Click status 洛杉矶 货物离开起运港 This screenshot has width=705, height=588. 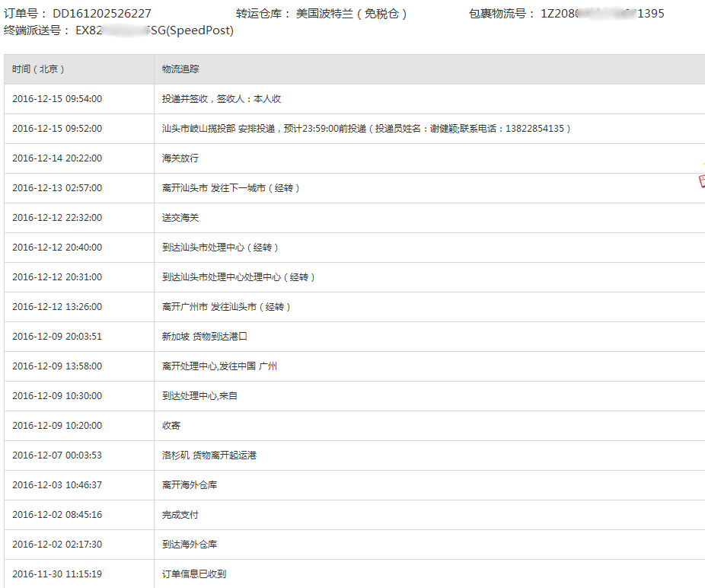209,455
